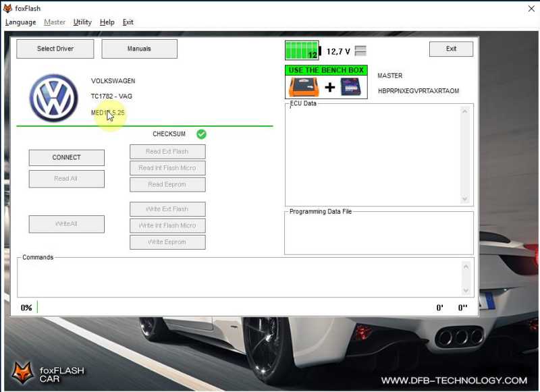The width and height of the screenshot is (540, 392).
Task: Open the Help menu
Action: tap(107, 22)
